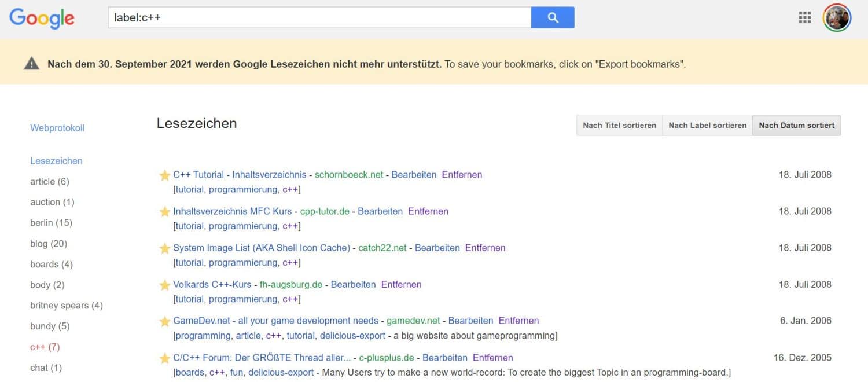Toggle star for C++ Tutorial bookmark
Image resolution: width=868 pixels, height=382 pixels.
tap(165, 175)
